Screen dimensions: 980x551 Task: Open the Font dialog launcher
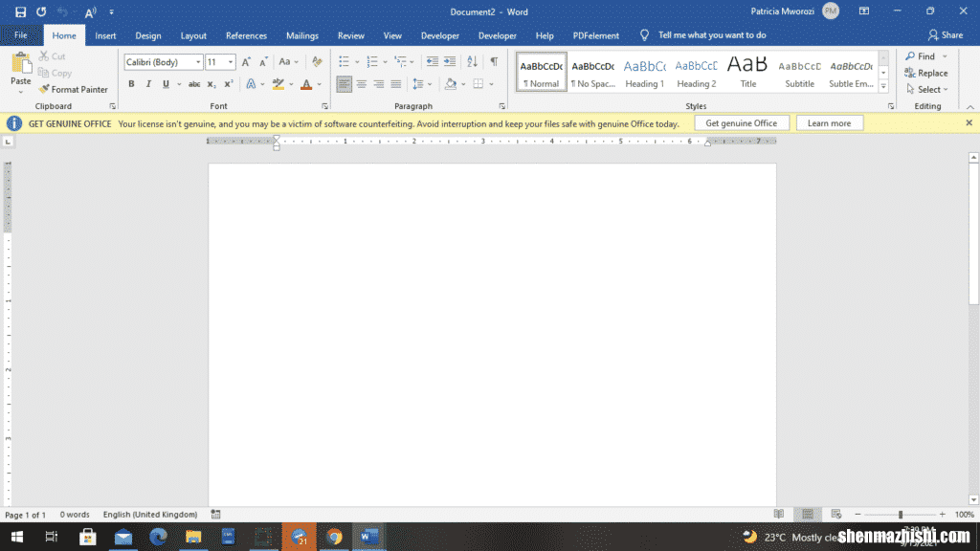pos(324,106)
